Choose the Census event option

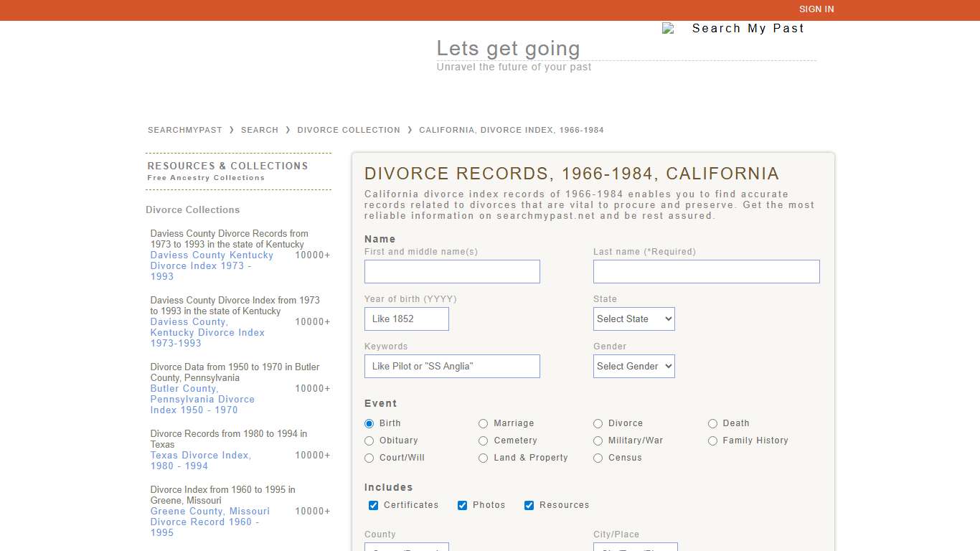[598, 458]
